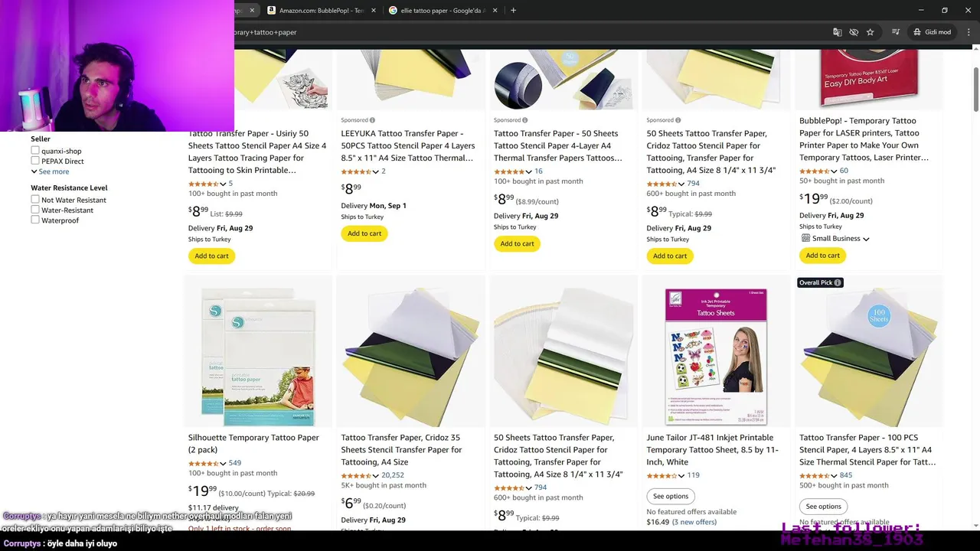Screen dimensions: 980x551
Task: Enable the Waterproof filter checkbox
Action: click(35, 220)
